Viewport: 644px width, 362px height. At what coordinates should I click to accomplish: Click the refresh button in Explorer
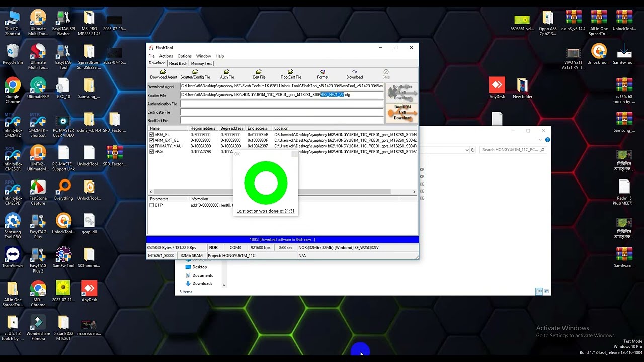tap(473, 150)
